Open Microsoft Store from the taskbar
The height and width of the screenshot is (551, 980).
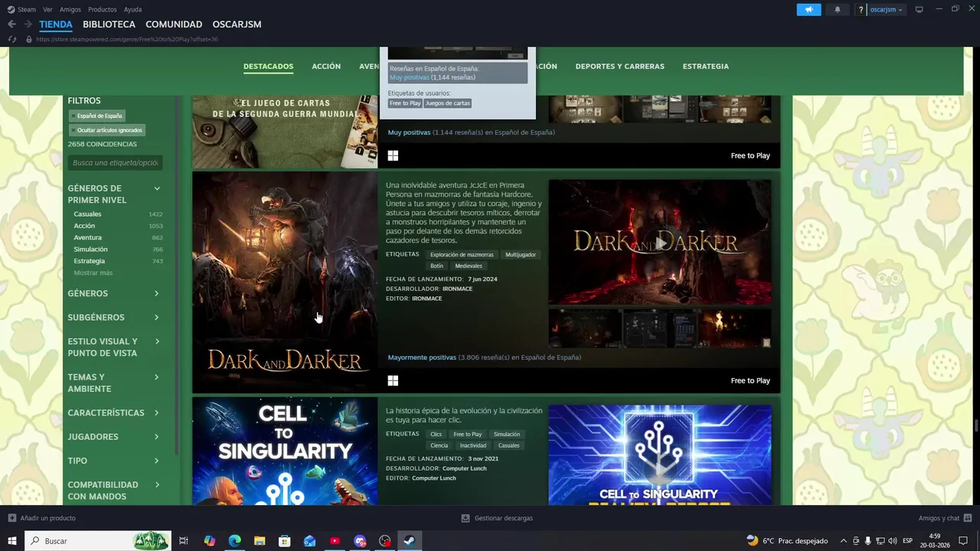pos(284,541)
